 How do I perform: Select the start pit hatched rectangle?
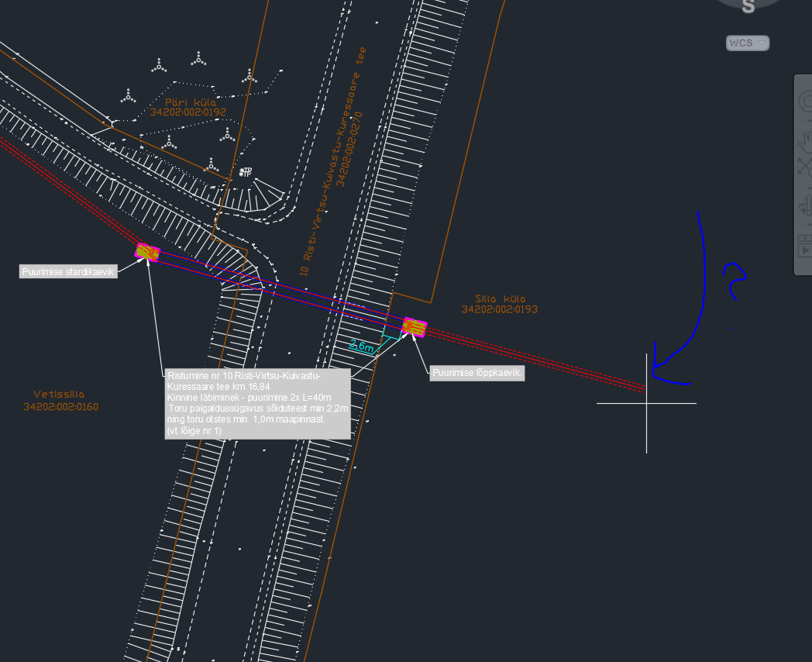tap(146, 252)
